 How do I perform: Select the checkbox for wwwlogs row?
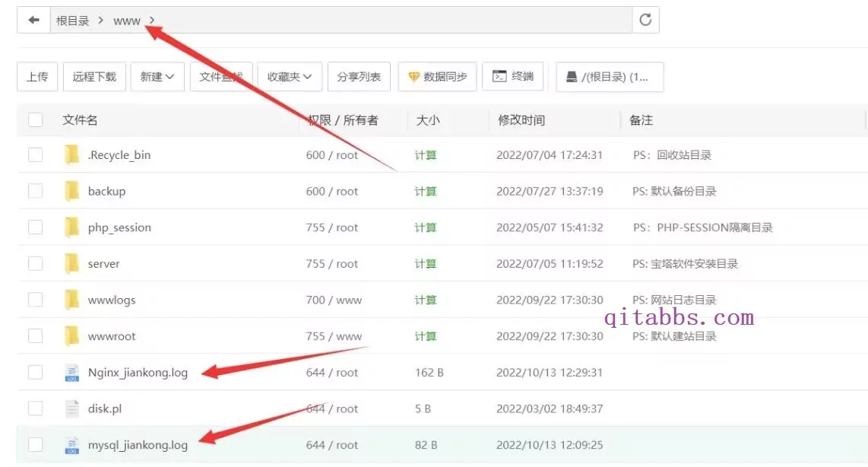pyautogui.click(x=36, y=300)
